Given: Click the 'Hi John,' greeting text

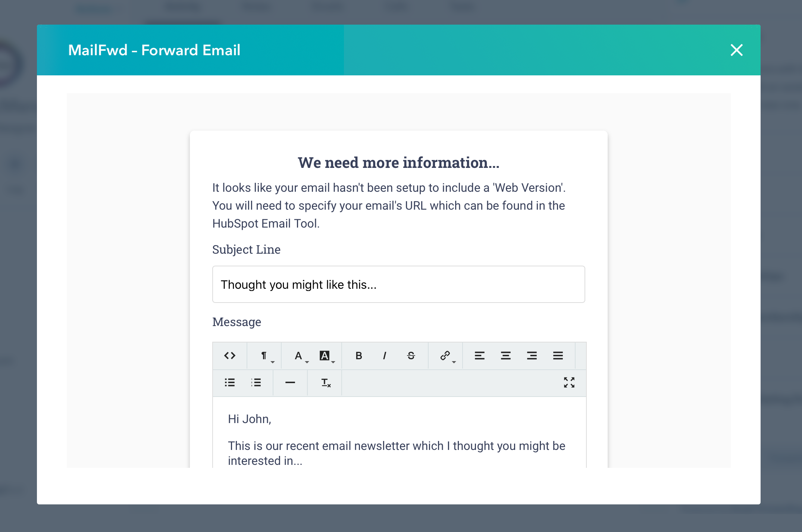Looking at the screenshot, I should coord(250,419).
